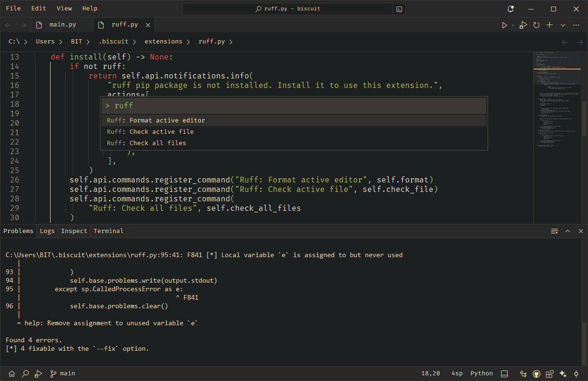Click the minimap code overview
Image resolution: width=588 pixels, height=381 pixels.
(557, 137)
